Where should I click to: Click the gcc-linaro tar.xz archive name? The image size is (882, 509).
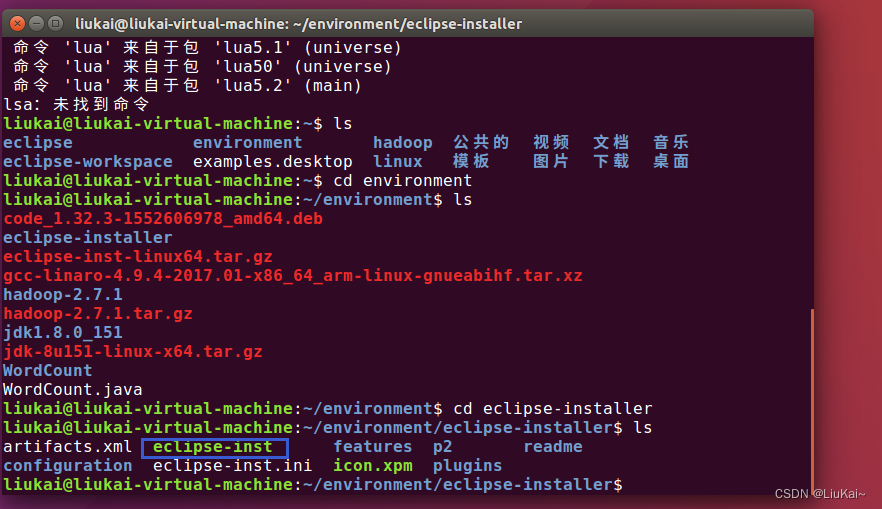click(x=293, y=276)
